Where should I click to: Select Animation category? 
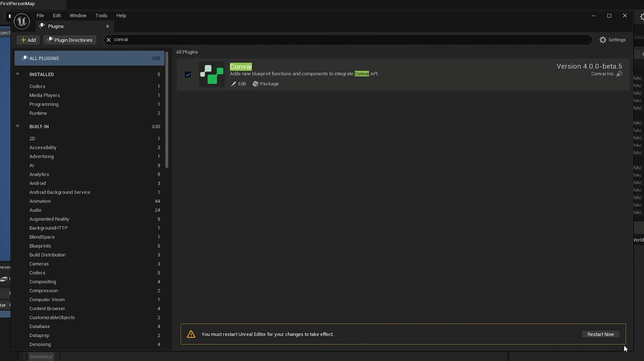tap(89, 201)
